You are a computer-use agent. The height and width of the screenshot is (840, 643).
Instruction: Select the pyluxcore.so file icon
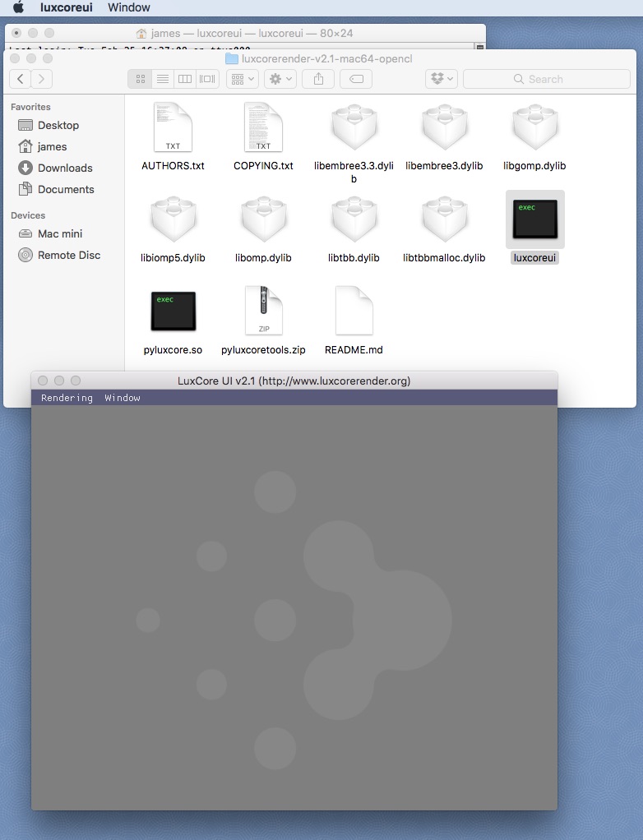pyautogui.click(x=173, y=312)
